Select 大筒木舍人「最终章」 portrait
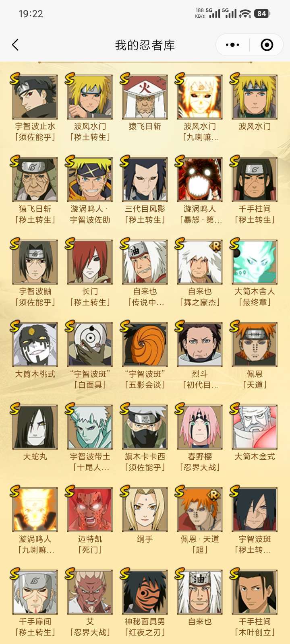290x644 pixels. pos(254,262)
